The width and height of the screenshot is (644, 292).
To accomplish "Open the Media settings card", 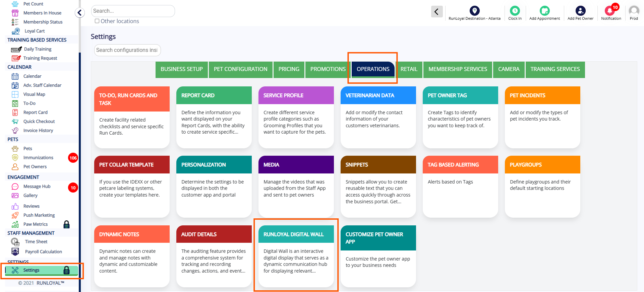I will [x=296, y=187].
